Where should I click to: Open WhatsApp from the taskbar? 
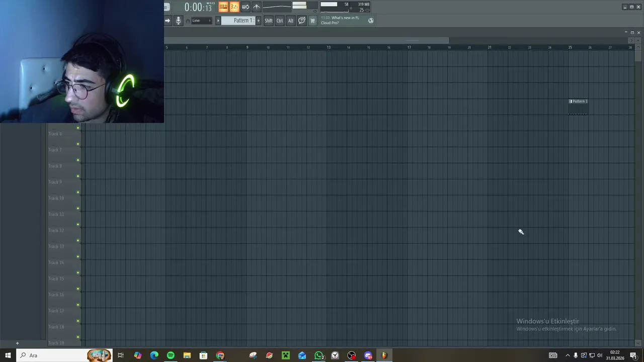tap(319, 355)
